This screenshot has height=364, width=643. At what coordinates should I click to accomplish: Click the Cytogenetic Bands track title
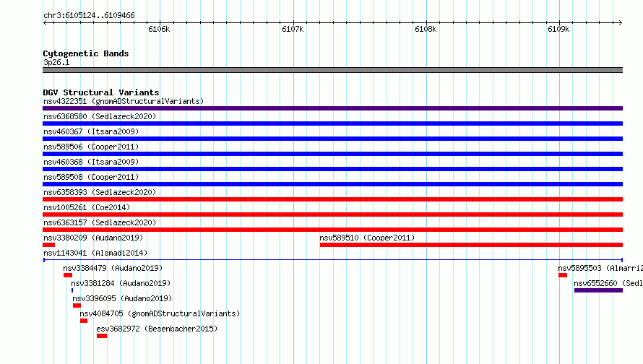tap(86, 53)
